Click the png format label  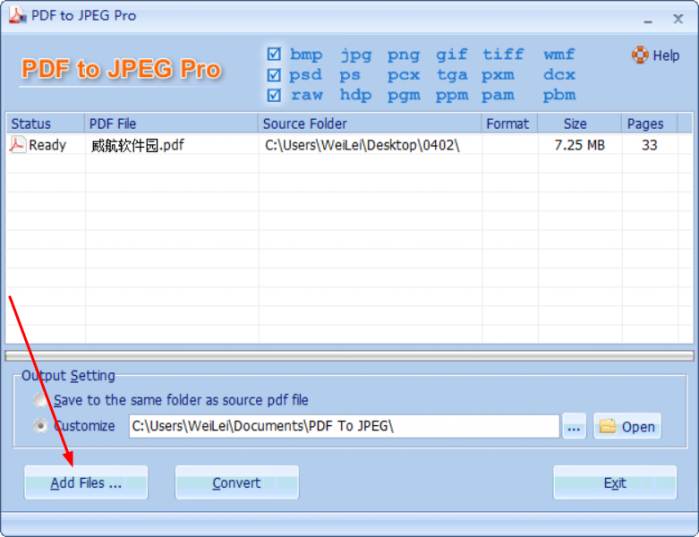tap(403, 55)
